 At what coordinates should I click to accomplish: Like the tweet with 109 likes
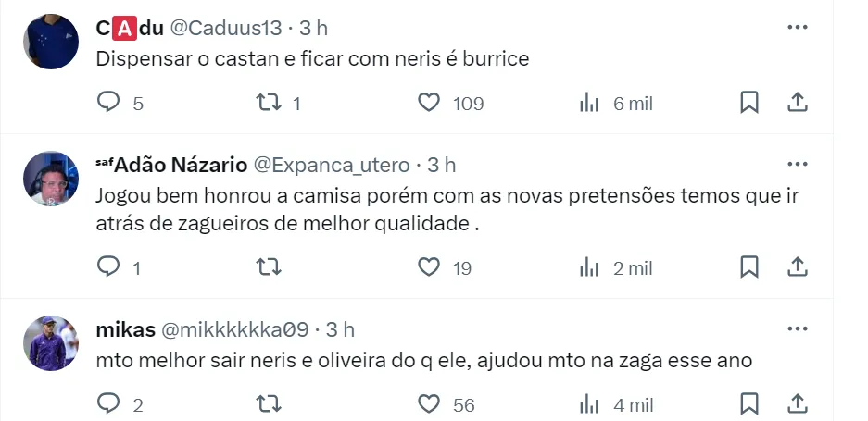[x=429, y=103]
